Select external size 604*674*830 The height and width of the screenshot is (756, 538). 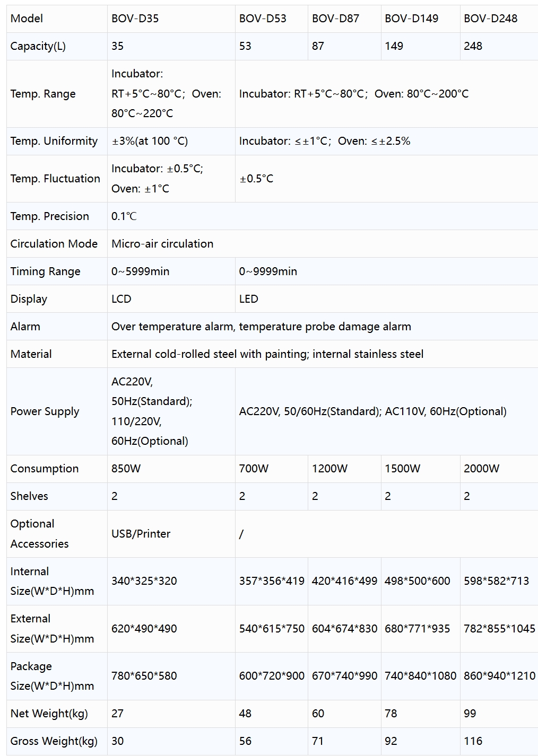(x=345, y=629)
